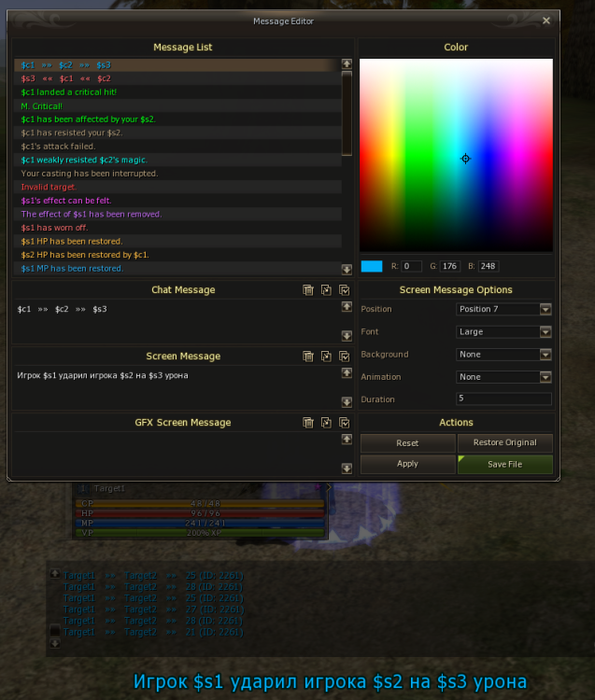Click the blue current color swatch
This screenshot has width=595, height=700.
(372, 266)
